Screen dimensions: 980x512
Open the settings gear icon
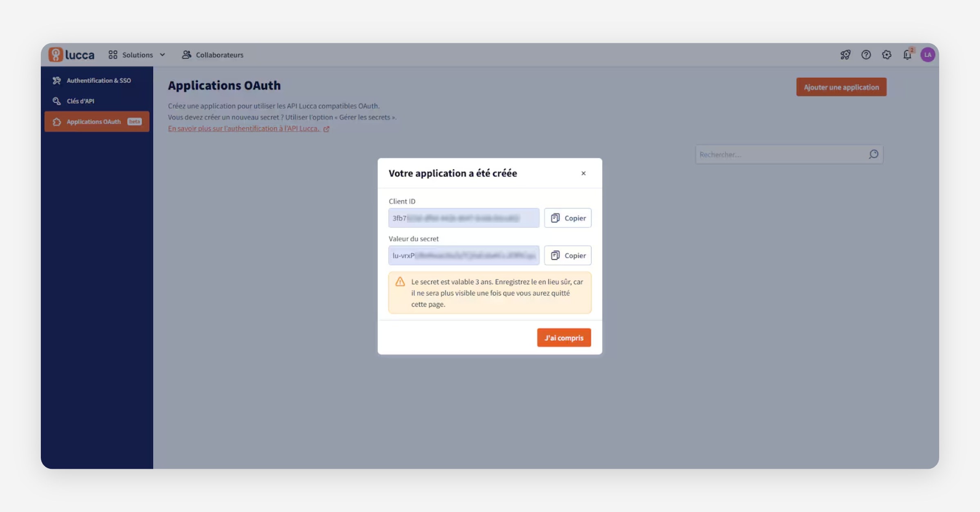tap(886, 55)
